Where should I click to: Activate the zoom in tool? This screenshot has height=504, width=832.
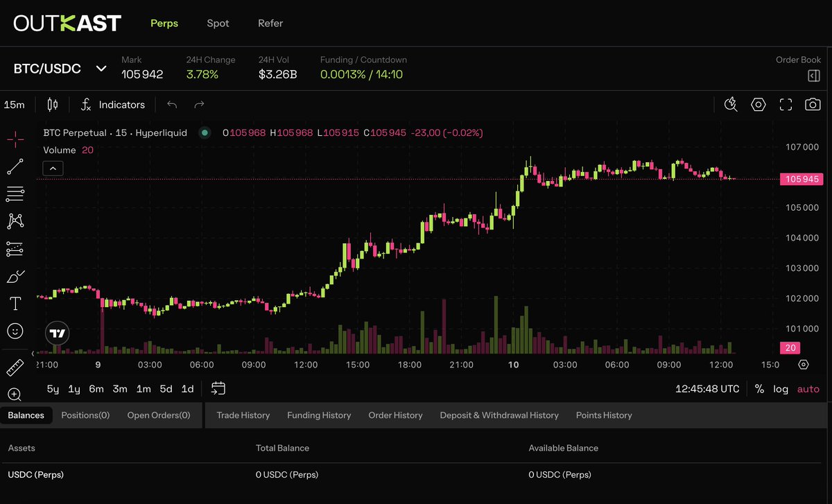(15, 394)
